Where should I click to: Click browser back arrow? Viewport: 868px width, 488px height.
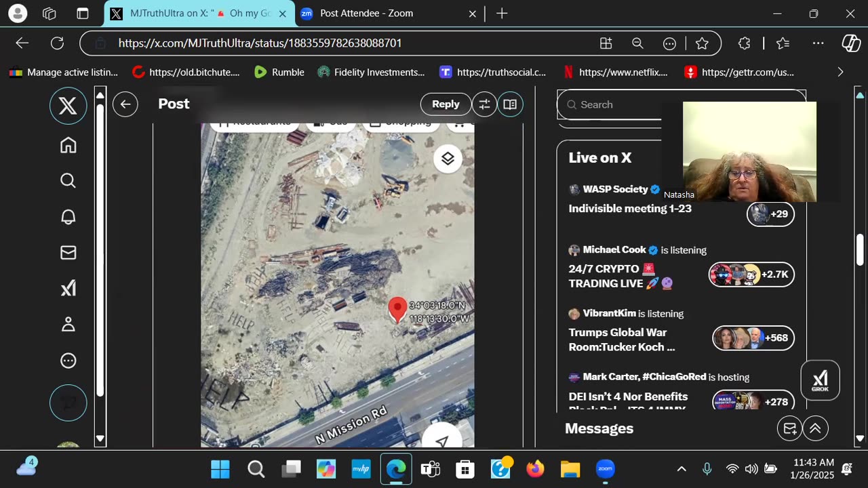click(x=22, y=43)
